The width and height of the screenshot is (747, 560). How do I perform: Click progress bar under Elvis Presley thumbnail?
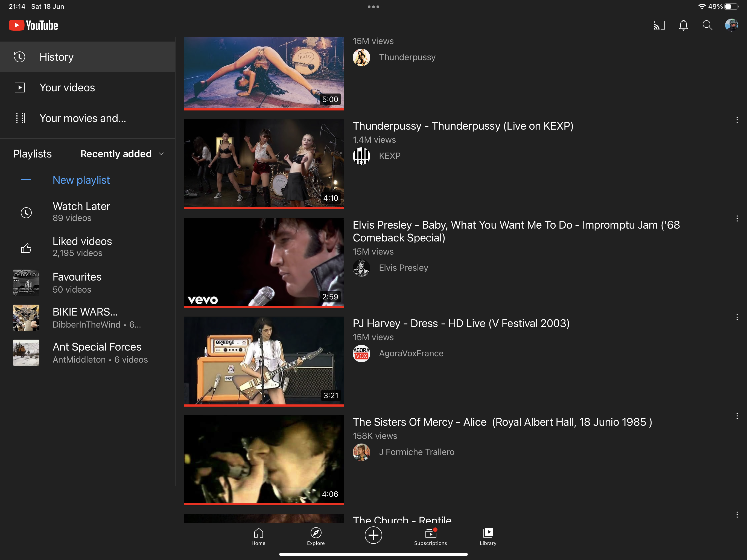264,307
